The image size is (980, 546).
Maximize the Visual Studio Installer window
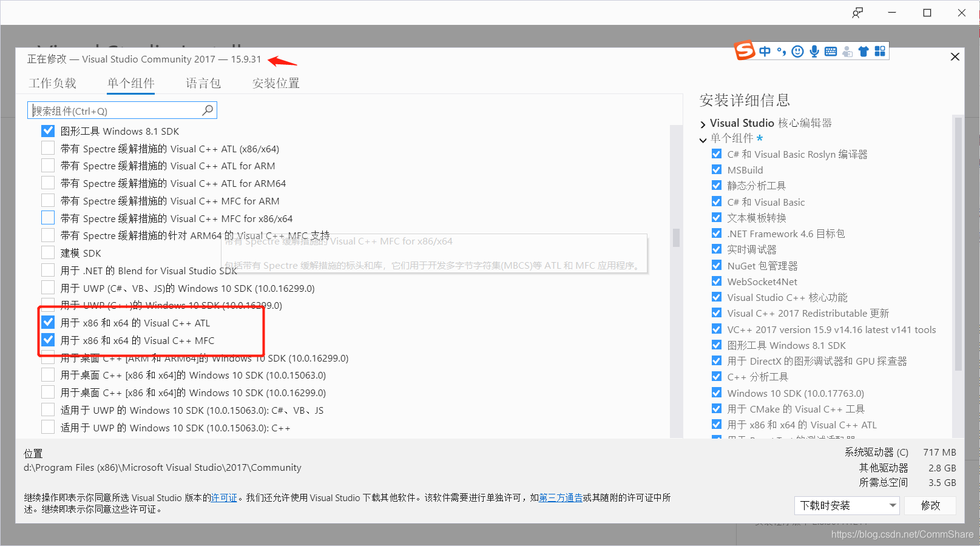point(927,13)
